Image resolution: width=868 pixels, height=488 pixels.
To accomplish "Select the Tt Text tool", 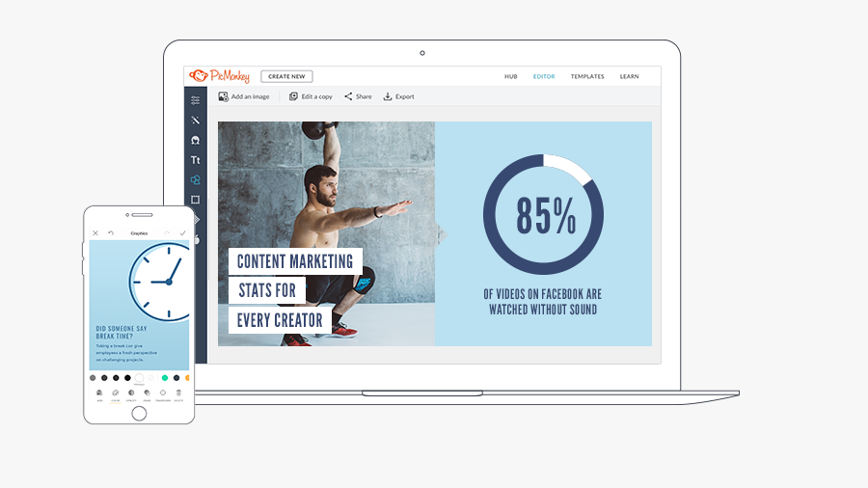I will (196, 160).
